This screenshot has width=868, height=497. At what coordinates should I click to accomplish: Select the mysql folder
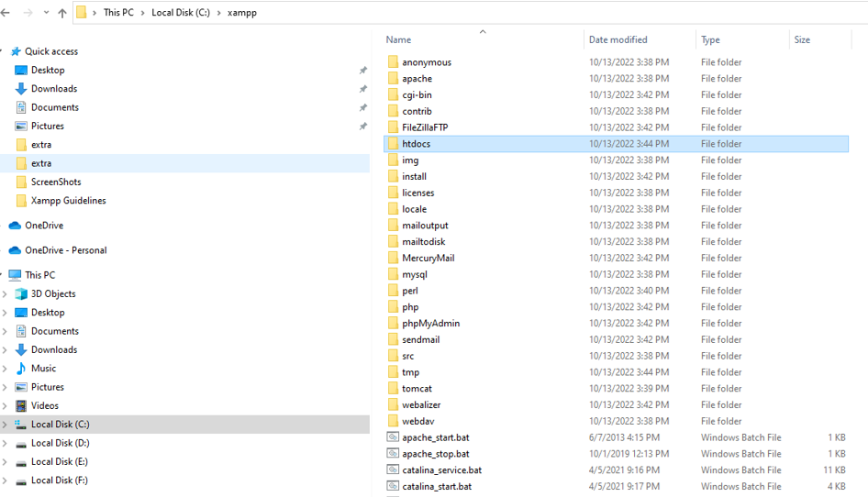(414, 274)
